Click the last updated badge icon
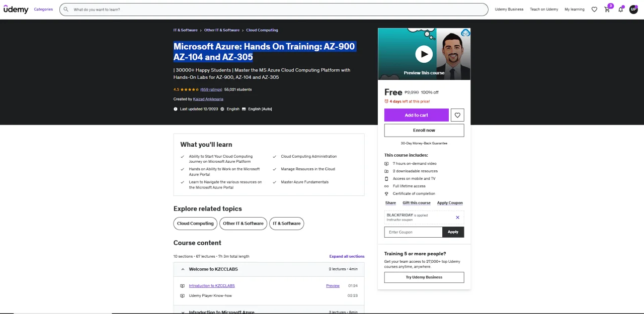The height and width of the screenshot is (314, 644). [x=176, y=109]
